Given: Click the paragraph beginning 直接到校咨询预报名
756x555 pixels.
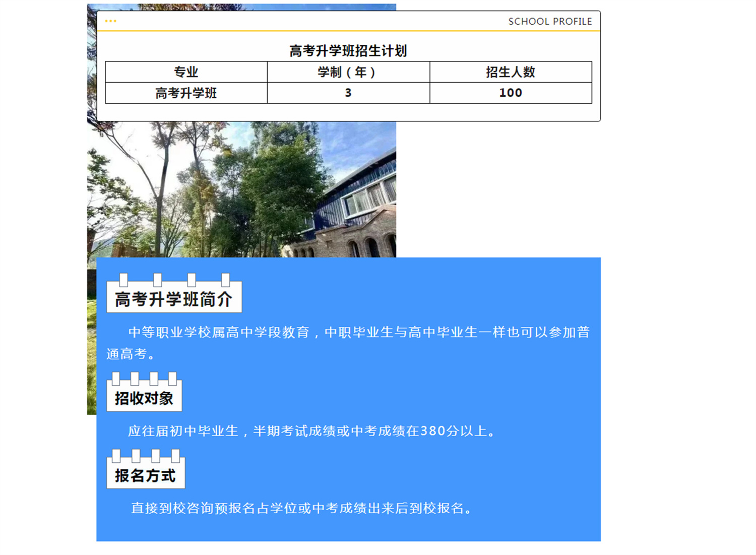Looking at the screenshot, I should coord(302,508).
